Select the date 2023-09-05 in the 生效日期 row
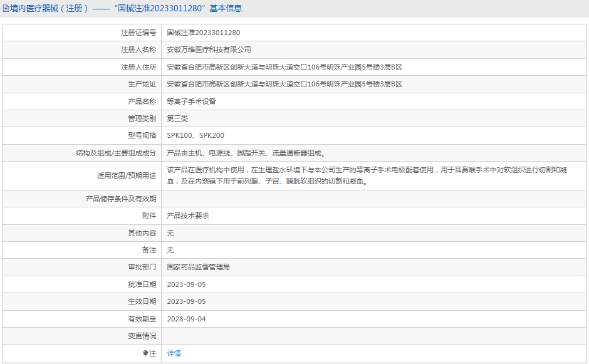Viewport: 589px width, 364px height. point(186,301)
